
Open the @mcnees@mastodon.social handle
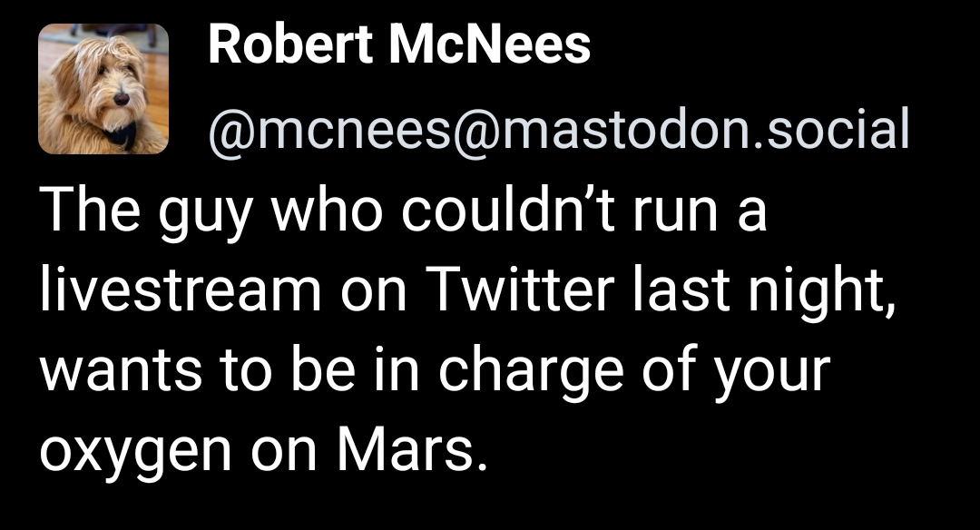click(558, 130)
